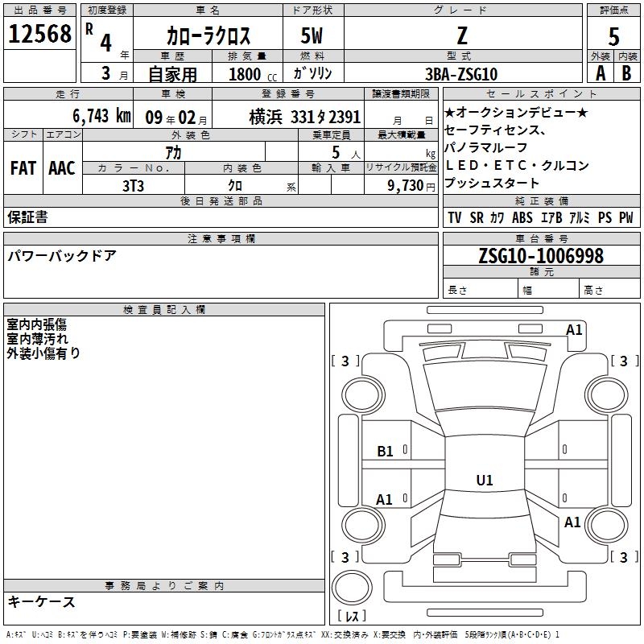Click the rear-right tire circle
The width and height of the screenshot is (644, 644).
(x=607, y=525)
